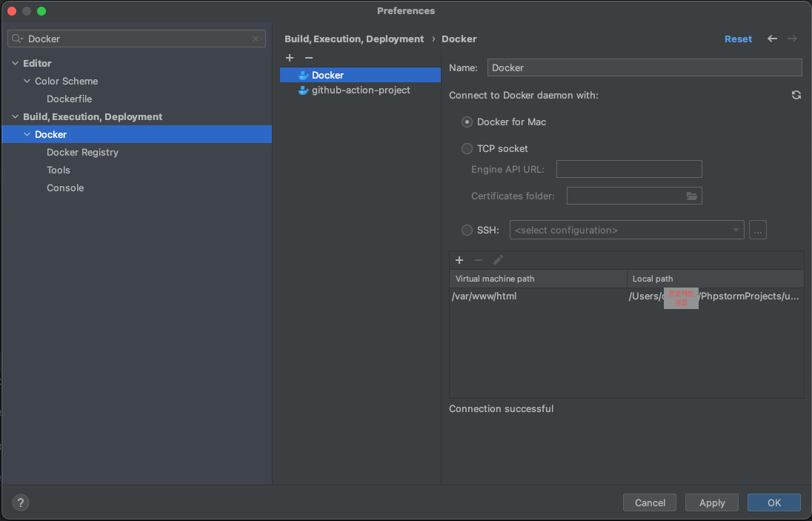812x521 pixels.
Task: Focus the Engine API URL field
Action: point(629,170)
